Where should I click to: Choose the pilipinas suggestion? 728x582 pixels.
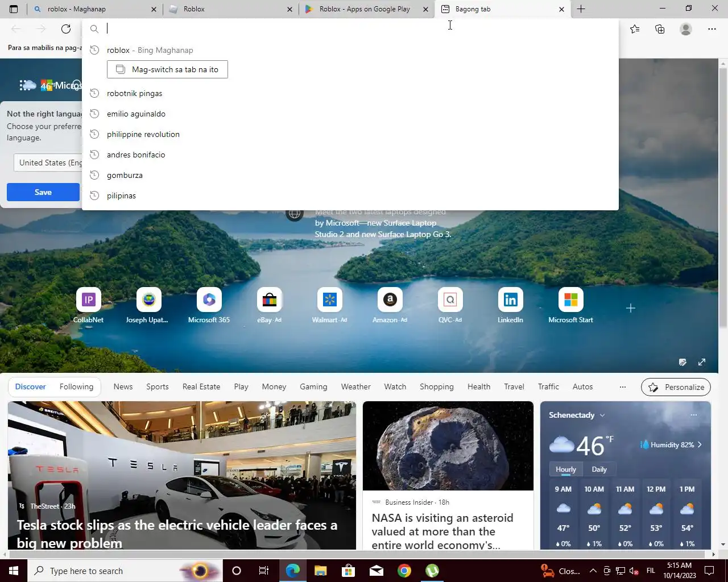tap(350, 196)
